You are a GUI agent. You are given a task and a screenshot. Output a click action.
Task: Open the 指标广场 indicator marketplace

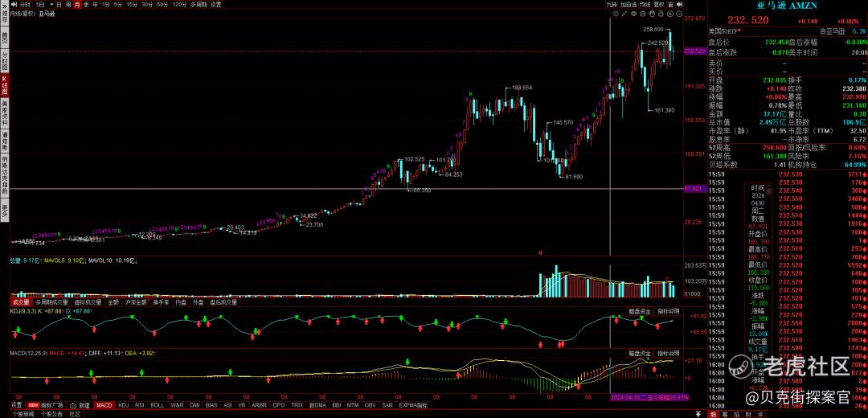click(52, 405)
